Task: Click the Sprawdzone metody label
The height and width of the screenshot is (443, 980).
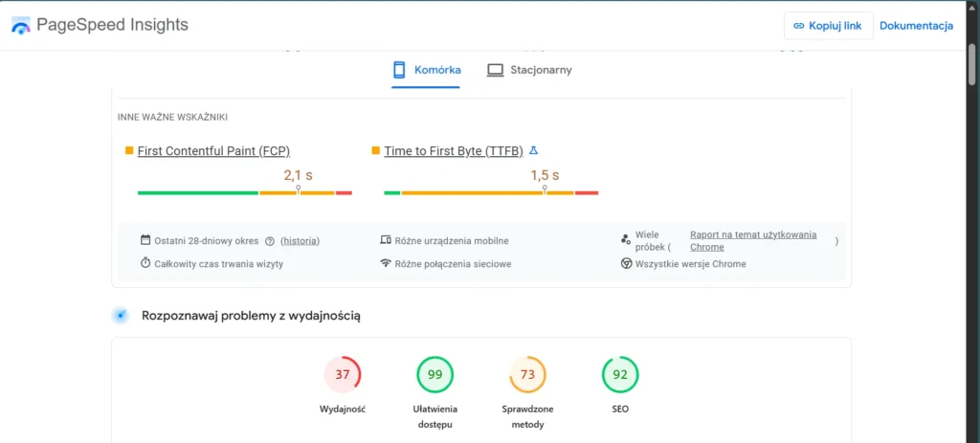Action: [527, 417]
